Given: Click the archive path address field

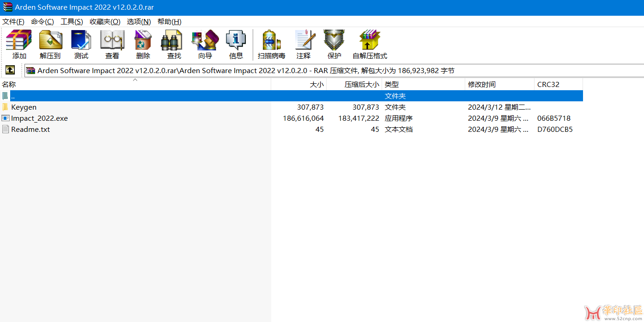Looking at the screenshot, I should (x=334, y=70).
